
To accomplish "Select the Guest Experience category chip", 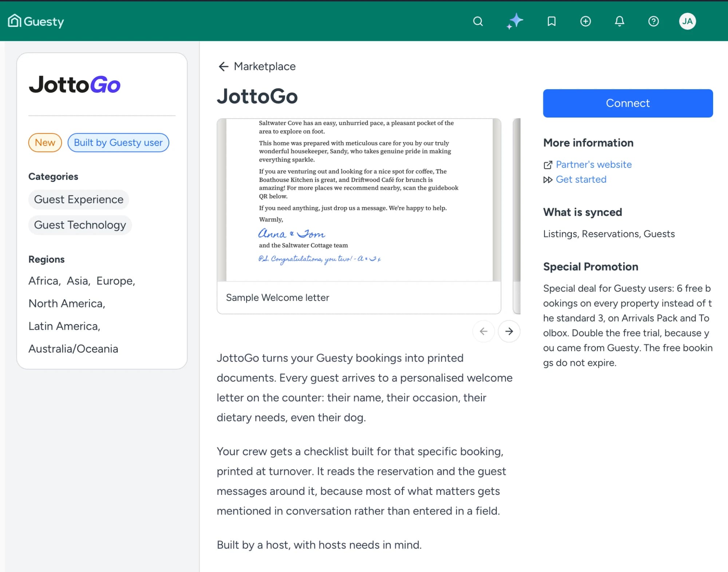I will [x=79, y=199].
